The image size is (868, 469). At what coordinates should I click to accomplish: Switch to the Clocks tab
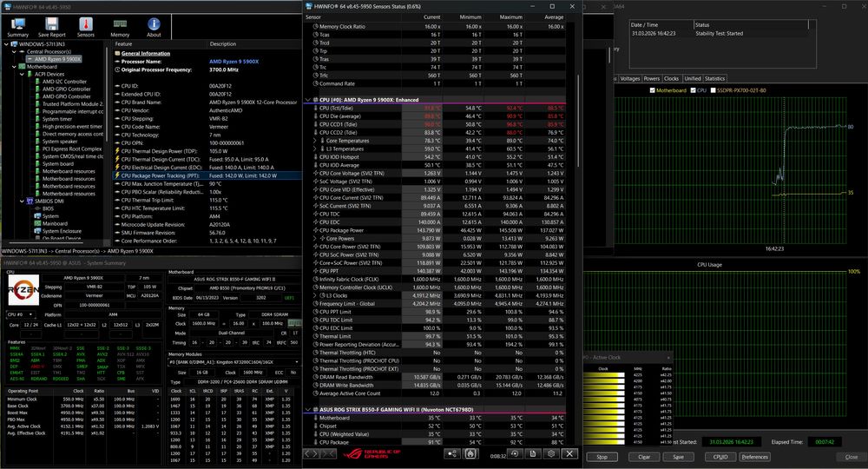click(672, 78)
